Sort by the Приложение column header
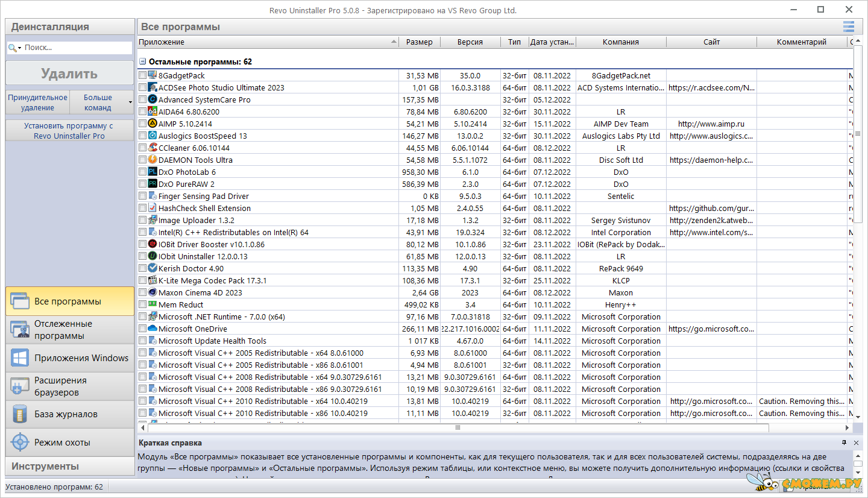868x498 pixels. pyautogui.click(x=268, y=42)
